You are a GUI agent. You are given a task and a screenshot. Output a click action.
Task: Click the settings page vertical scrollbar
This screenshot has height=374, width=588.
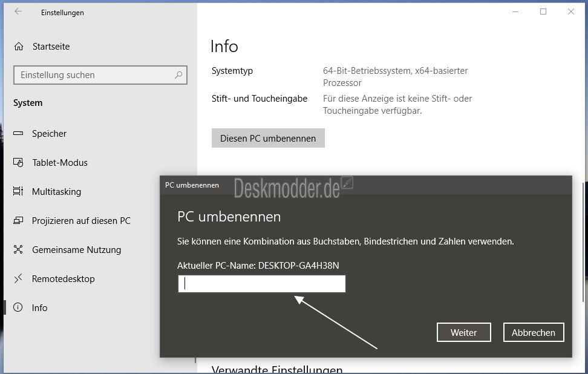[x=584, y=242]
